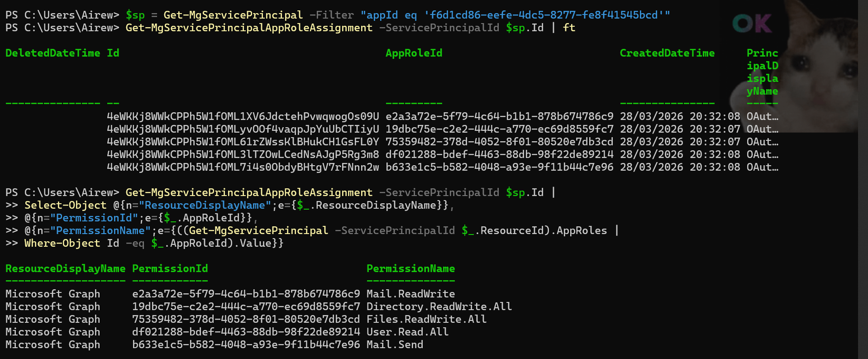Click the Select-Object command text
Image resolution: width=868 pixels, height=359 pixels.
(65, 205)
